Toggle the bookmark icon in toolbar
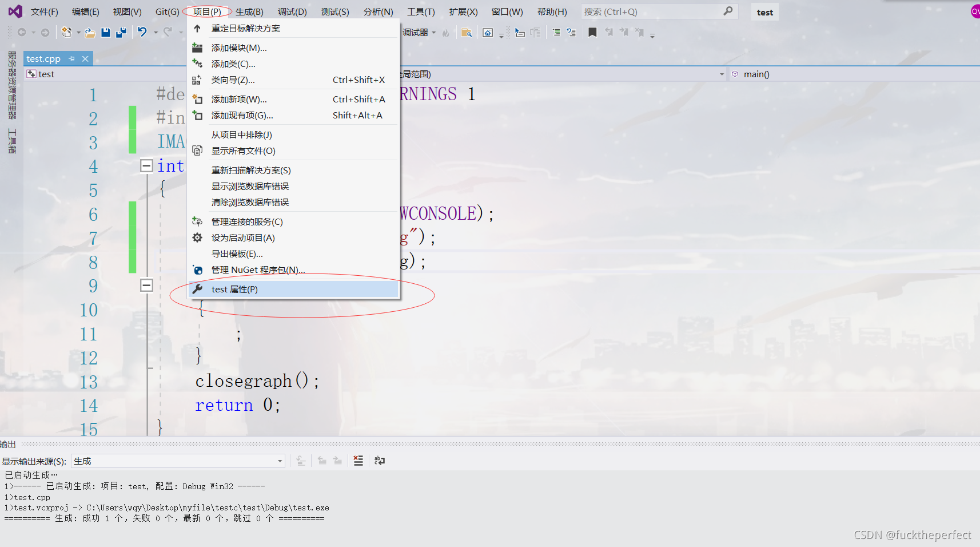This screenshot has height=547, width=980. point(592,33)
